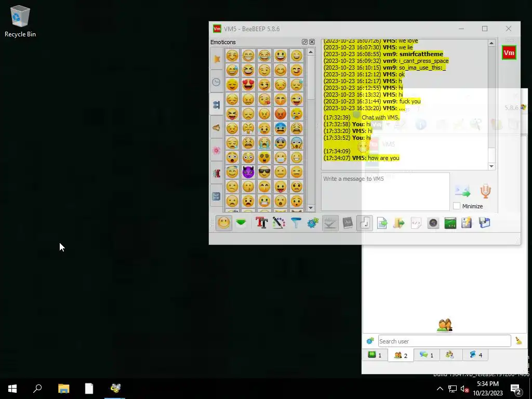The height and width of the screenshot is (399, 532).
Task: Open the blue pin tab showing 4
Action: click(475, 355)
